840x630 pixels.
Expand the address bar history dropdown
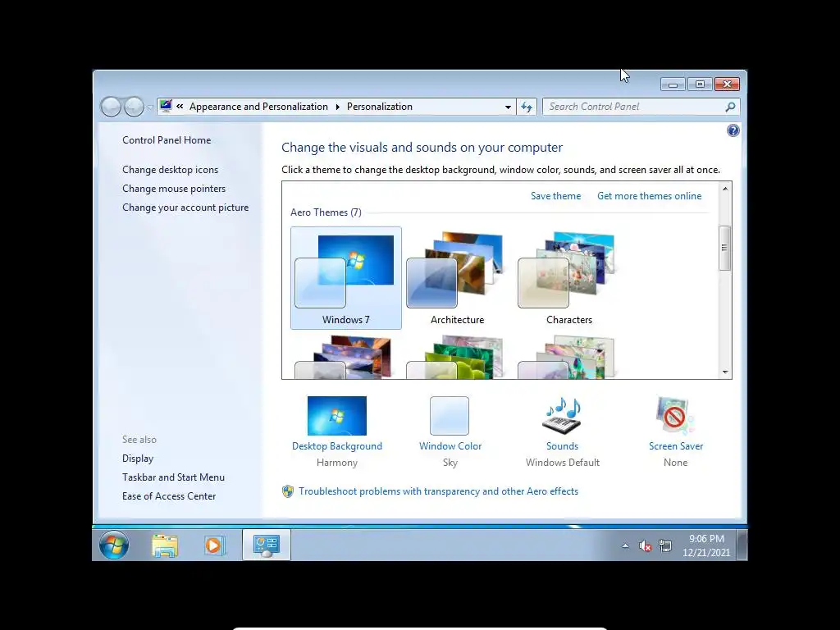click(508, 107)
